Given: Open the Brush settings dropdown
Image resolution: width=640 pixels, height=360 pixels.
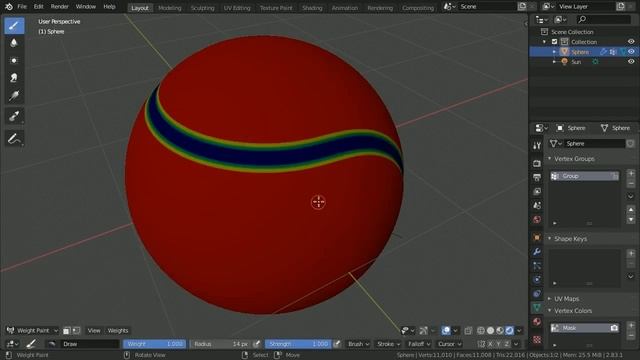Looking at the screenshot, I should [x=358, y=344].
